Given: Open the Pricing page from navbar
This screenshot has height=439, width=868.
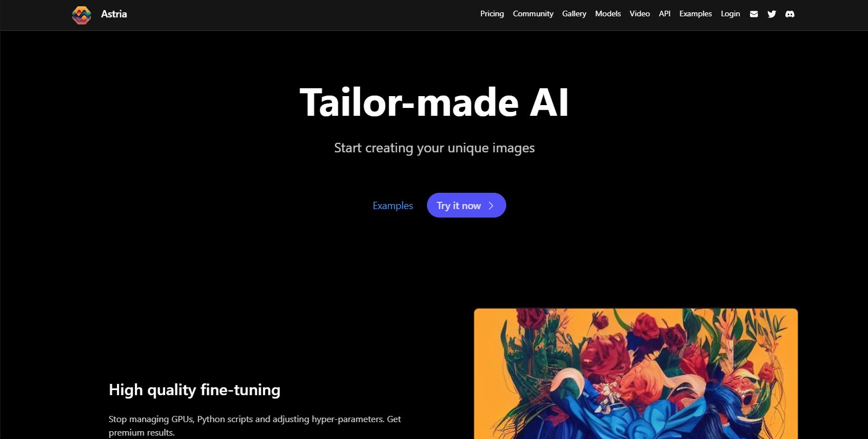Looking at the screenshot, I should [492, 14].
